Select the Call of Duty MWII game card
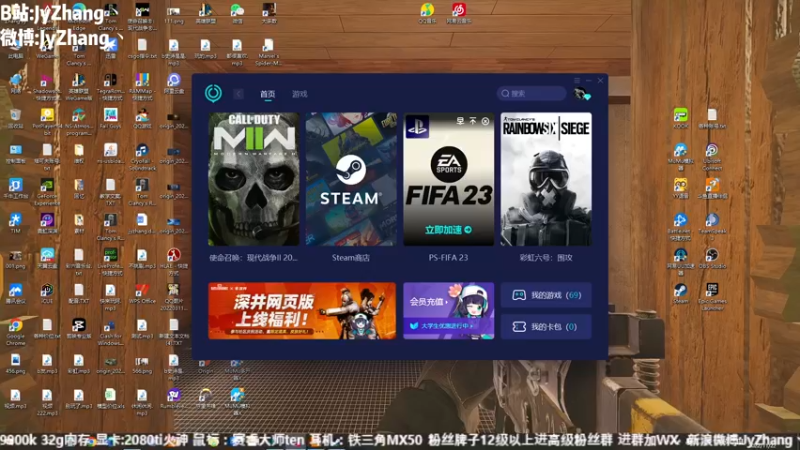This screenshot has height=450, width=800. click(x=254, y=179)
